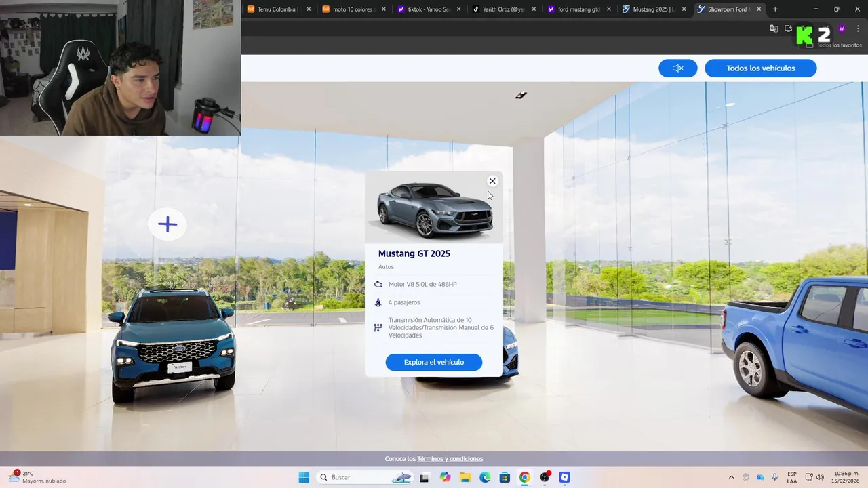Click the translate page icon
This screenshot has width=868, height=488.
pos(774,28)
